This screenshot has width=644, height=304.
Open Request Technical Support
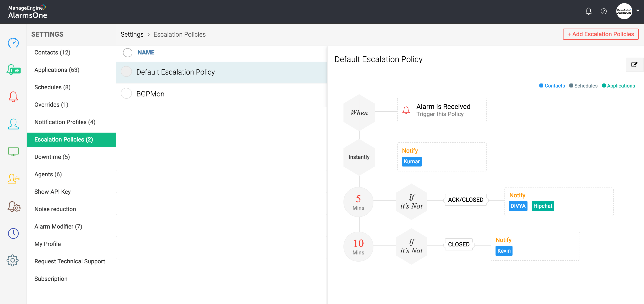coord(70,261)
